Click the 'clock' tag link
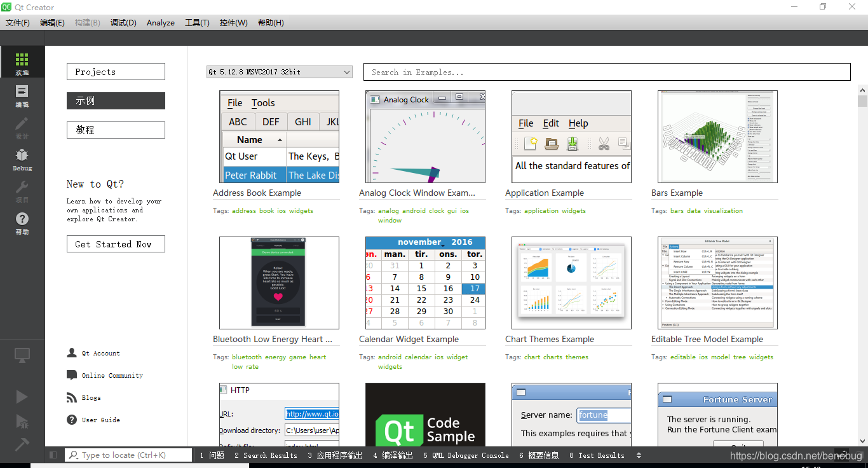 tap(437, 210)
